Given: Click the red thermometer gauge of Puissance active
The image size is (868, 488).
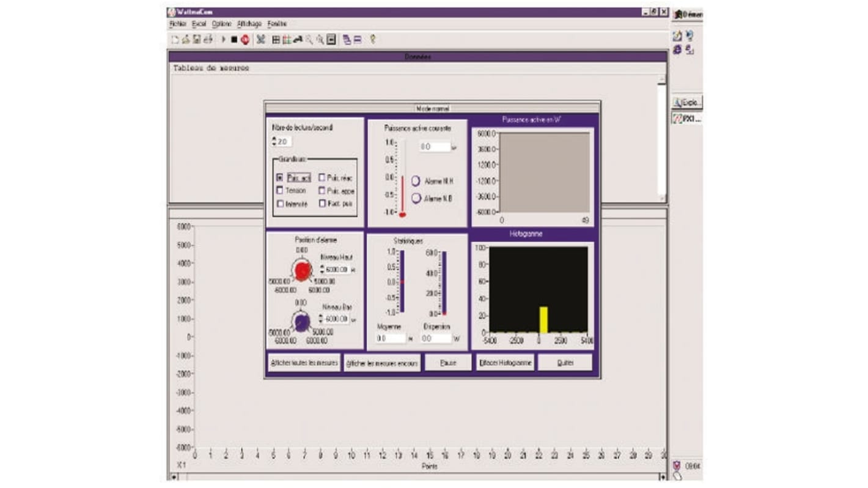Looking at the screenshot, I should point(402,179).
